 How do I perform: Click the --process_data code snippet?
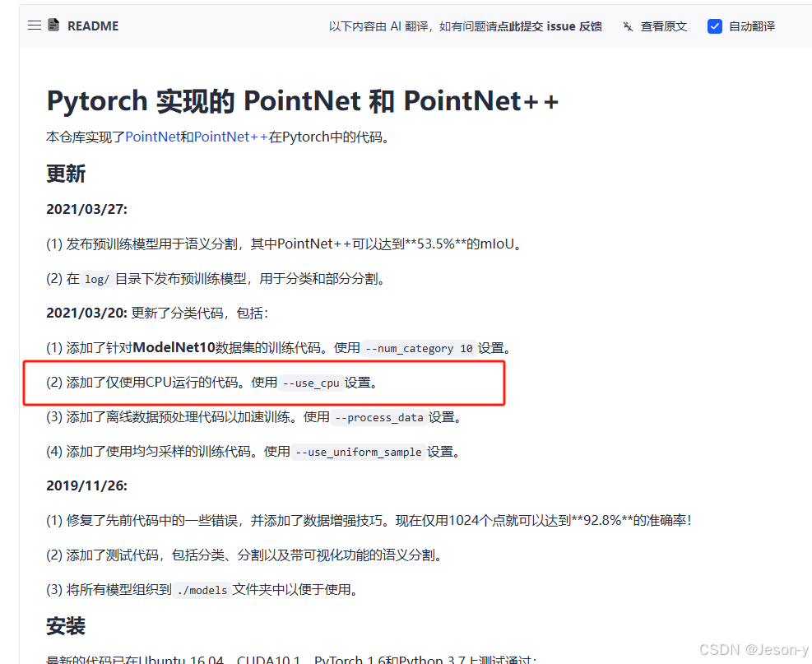tap(378, 417)
